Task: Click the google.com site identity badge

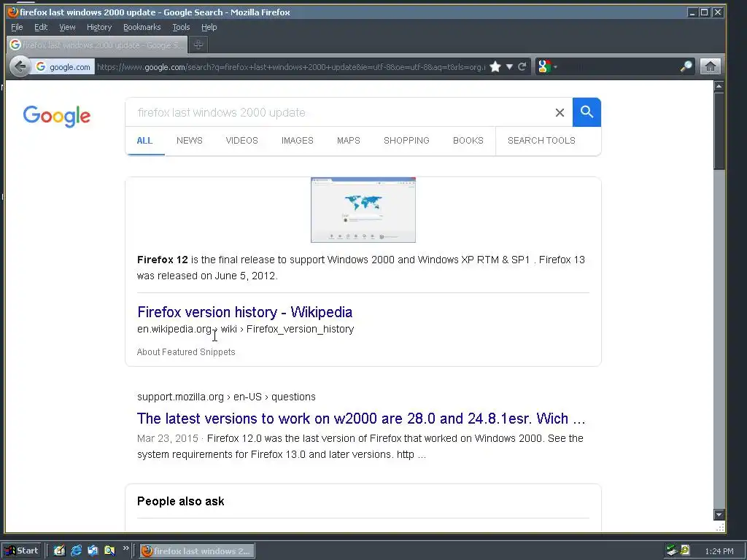Action: point(63,66)
